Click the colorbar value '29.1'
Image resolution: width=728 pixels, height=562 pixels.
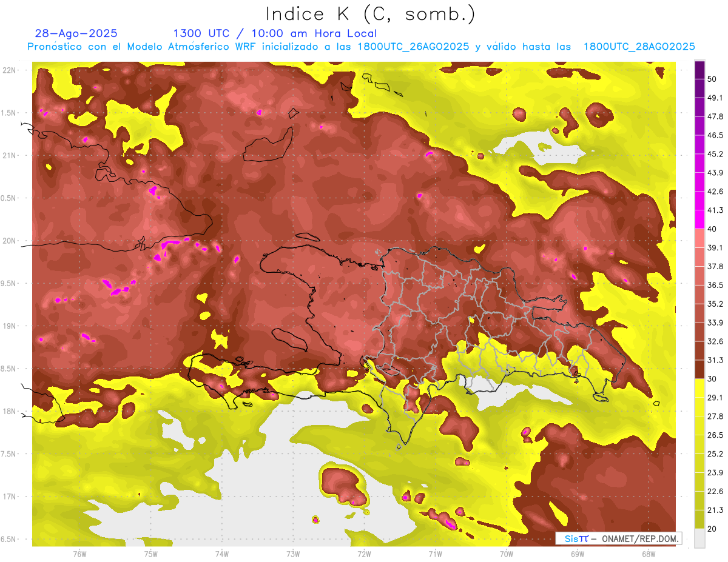[715, 397]
